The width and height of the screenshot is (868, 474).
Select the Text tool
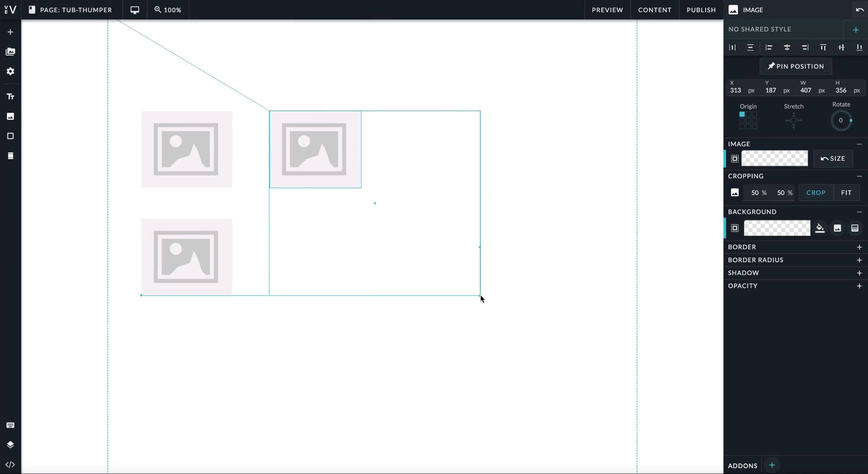pyautogui.click(x=10, y=96)
